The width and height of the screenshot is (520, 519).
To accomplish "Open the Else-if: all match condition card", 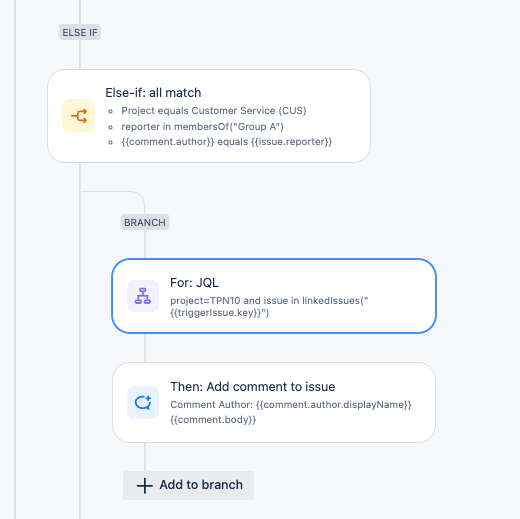I will 209,116.
